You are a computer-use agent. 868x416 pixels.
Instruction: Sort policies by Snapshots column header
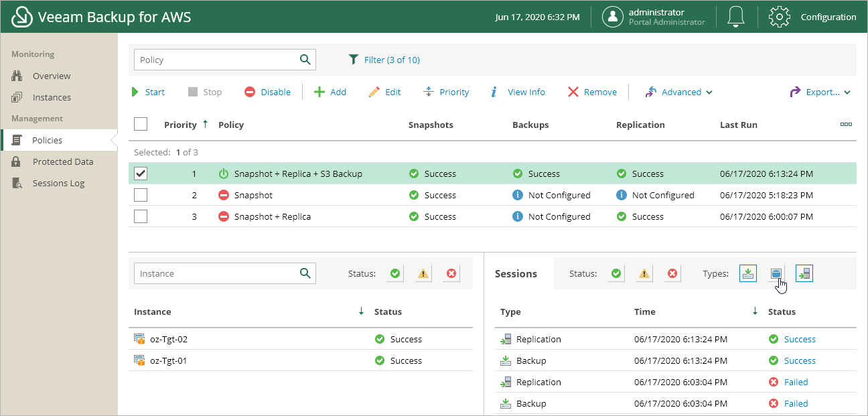click(x=431, y=125)
